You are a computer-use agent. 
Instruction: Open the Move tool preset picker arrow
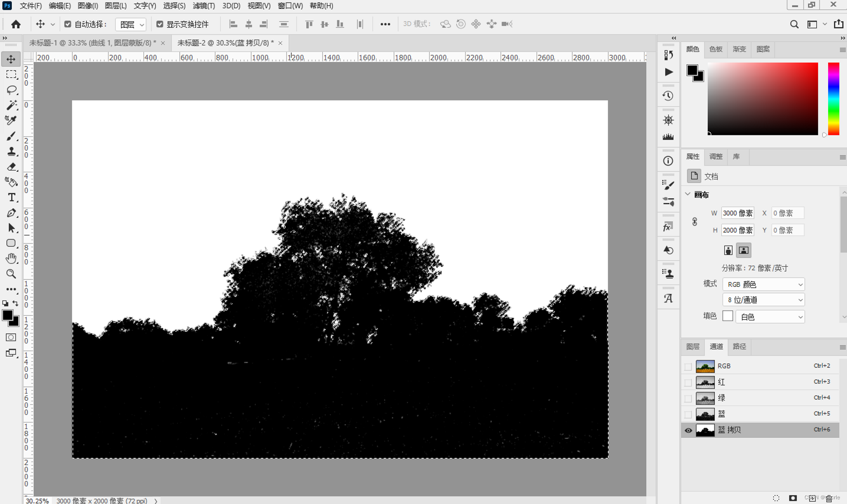[x=52, y=25]
